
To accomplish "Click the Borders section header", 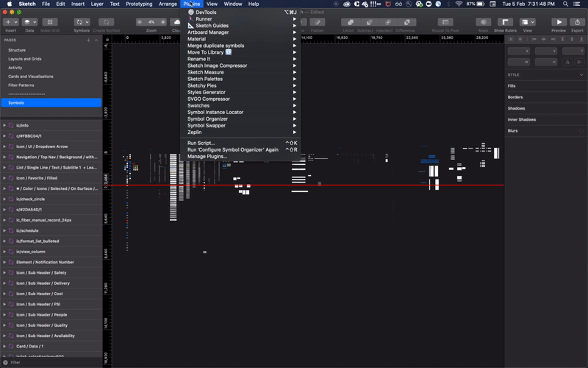I will point(515,97).
